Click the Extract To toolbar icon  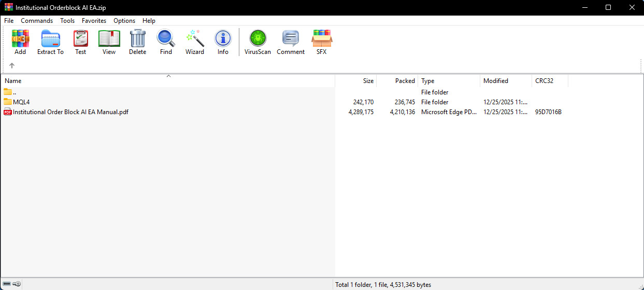(50, 38)
